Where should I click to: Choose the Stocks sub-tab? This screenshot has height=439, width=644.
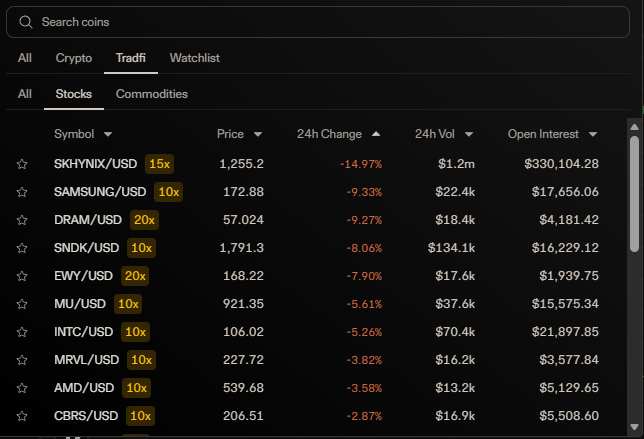(74, 94)
